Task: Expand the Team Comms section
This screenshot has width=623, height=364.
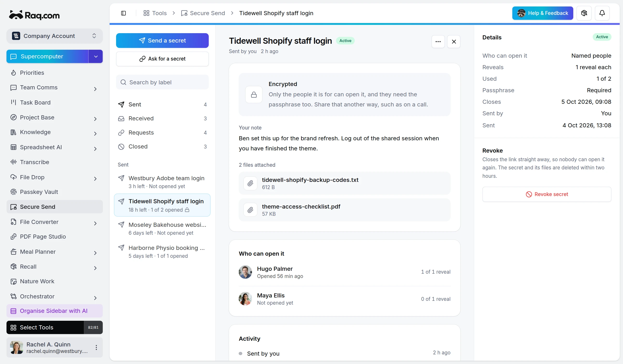Action: [95, 89]
